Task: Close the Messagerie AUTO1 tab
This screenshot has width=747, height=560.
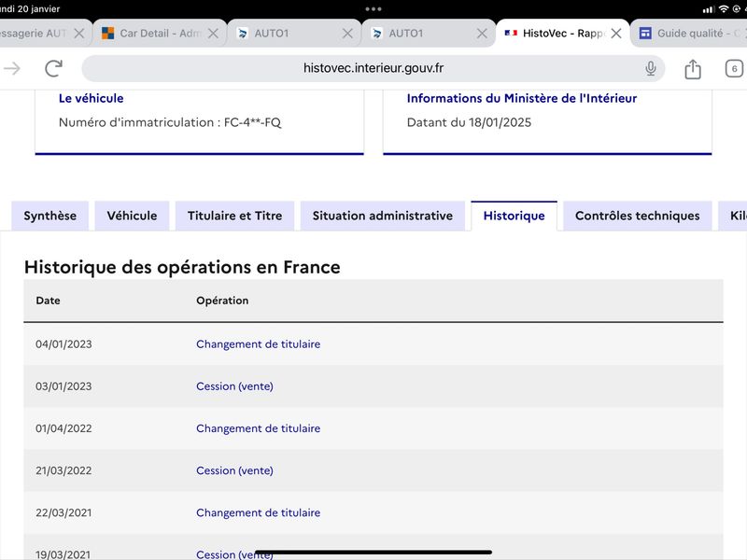Action: [x=79, y=34]
